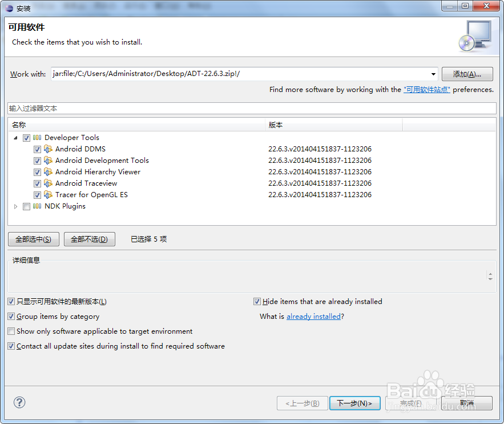Click the Tracer for OpenGL ES plugin icon
The width and height of the screenshot is (504, 424).
pyautogui.click(x=48, y=195)
